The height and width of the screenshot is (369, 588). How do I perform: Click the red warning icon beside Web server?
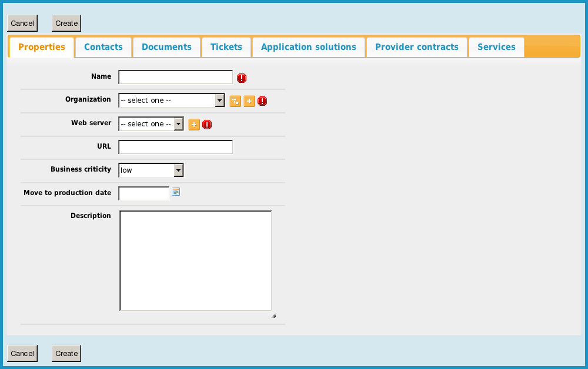click(x=207, y=125)
